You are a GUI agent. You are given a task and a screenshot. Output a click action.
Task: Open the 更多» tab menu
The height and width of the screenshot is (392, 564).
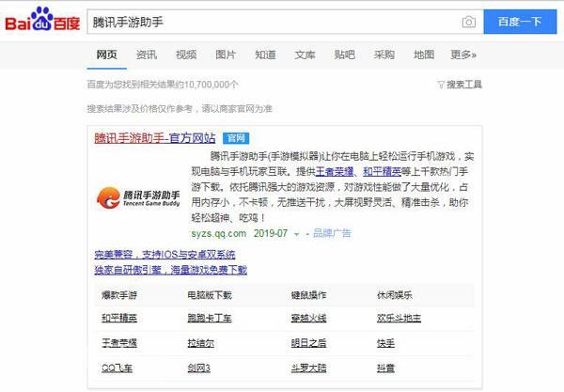tap(463, 55)
